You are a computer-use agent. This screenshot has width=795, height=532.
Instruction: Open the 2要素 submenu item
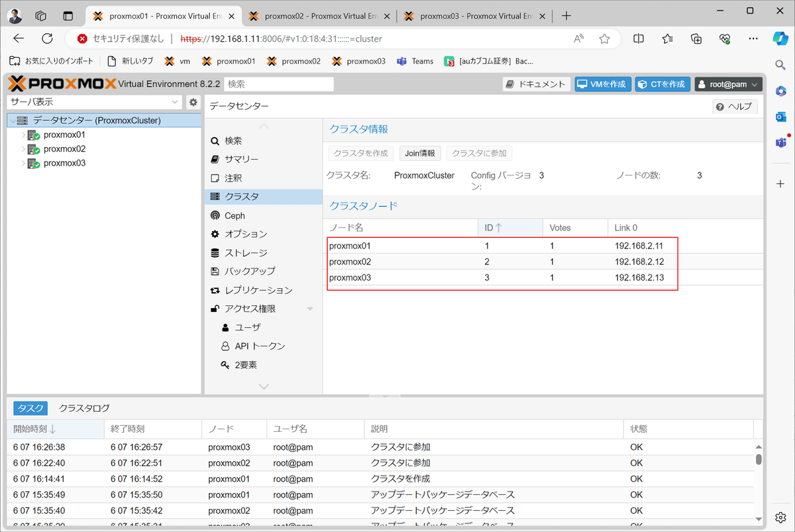[x=264, y=365]
